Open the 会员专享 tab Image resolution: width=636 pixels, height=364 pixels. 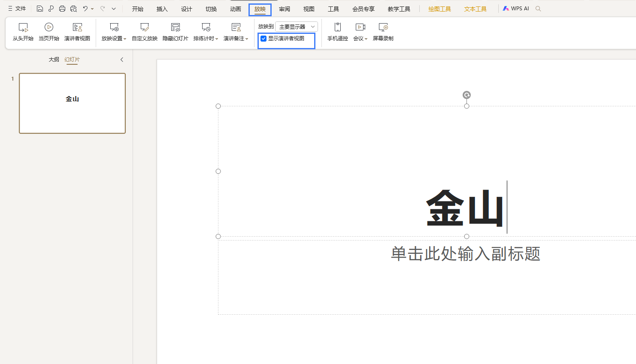[x=363, y=9]
